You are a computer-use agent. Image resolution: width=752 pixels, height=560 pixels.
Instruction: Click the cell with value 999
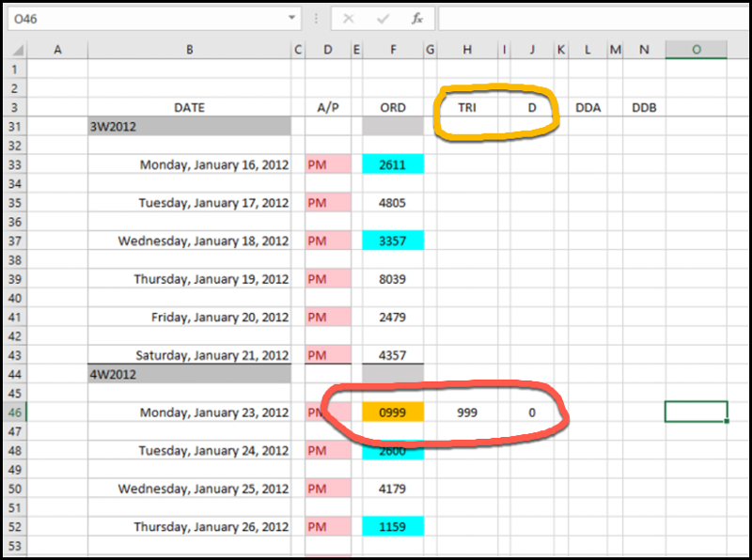click(467, 412)
